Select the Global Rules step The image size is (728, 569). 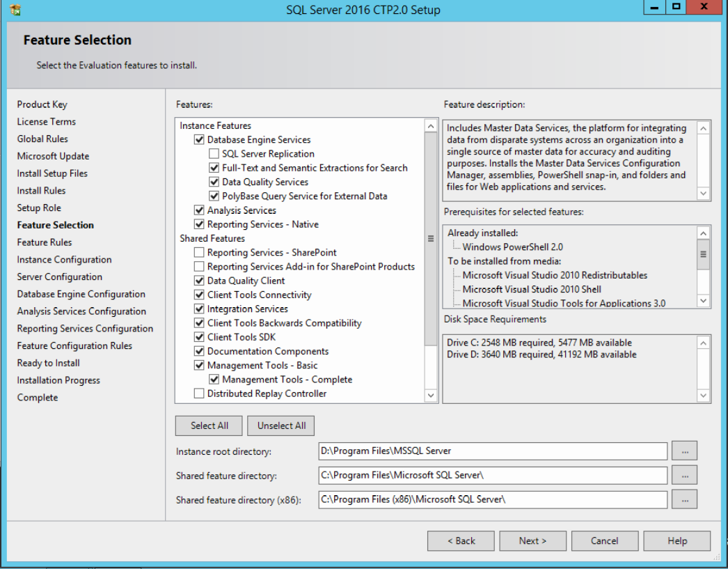[42, 139]
